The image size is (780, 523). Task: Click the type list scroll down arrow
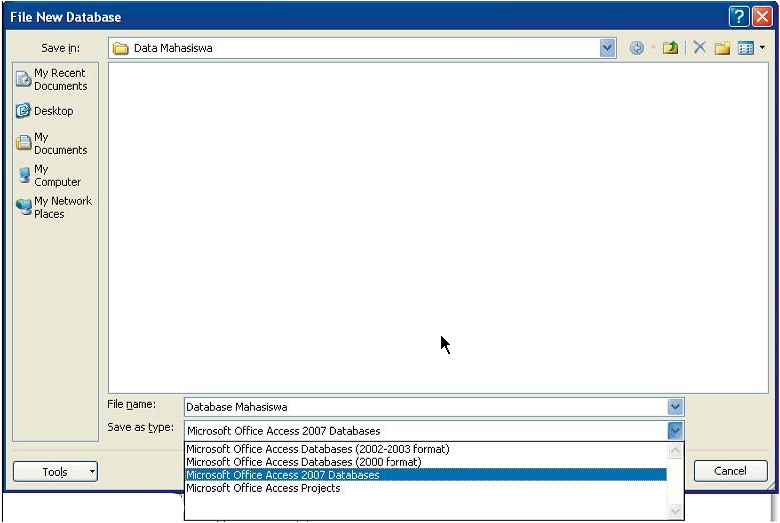[x=675, y=511]
